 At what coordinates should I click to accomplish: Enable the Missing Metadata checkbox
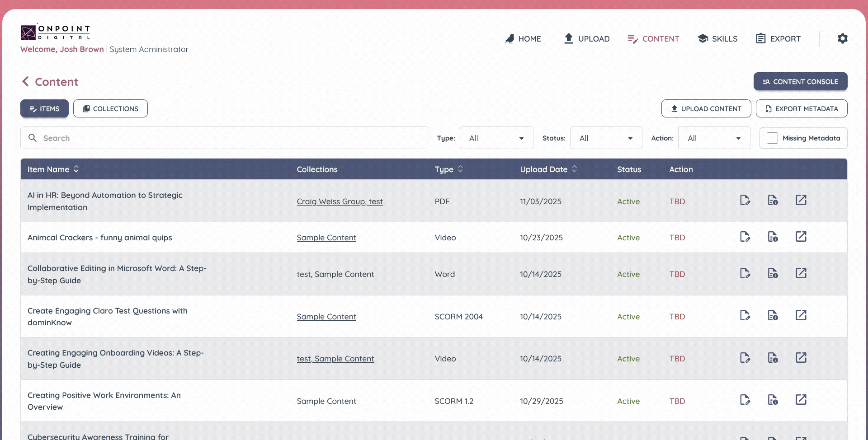coord(772,138)
